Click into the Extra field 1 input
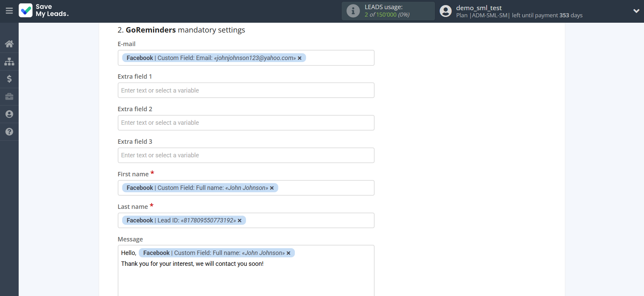The height and width of the screenshot is (296, 644). click(x=246, y=91)
